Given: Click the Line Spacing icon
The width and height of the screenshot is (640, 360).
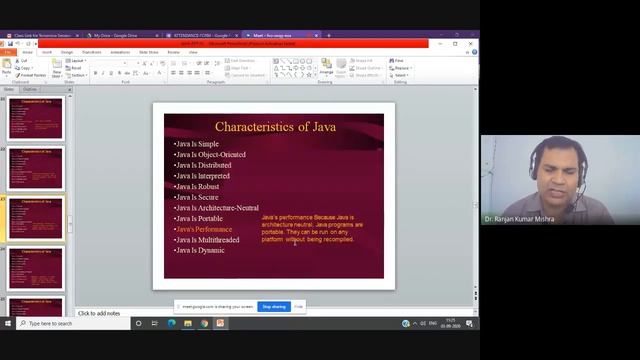Looking at the screenshot, I should (217, 63).
